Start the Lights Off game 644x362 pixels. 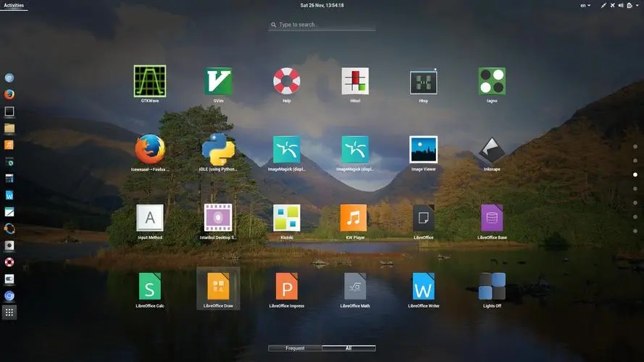click(x=492, y=286)
